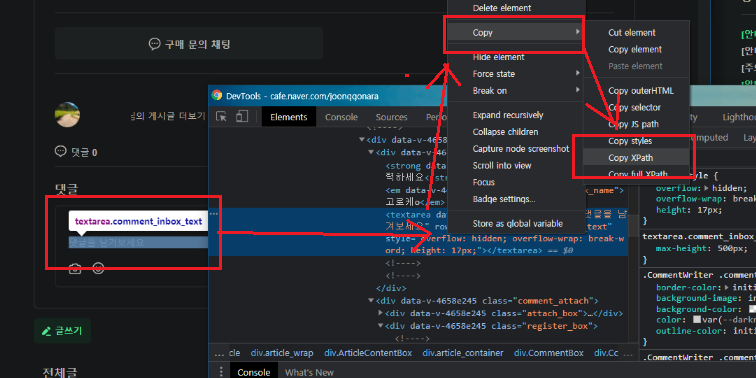
Task: Choose Store as global variable
Action: [516, 224]
